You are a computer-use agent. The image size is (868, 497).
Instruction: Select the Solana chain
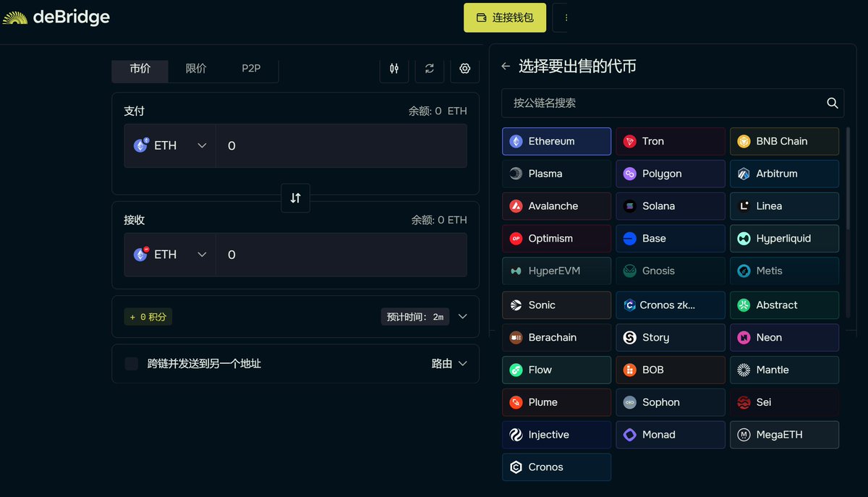coord(671,206)
